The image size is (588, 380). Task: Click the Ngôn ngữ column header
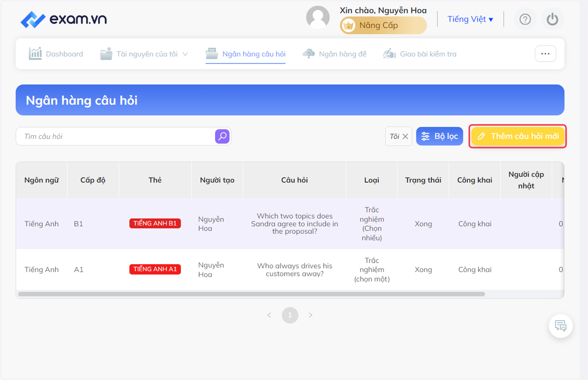[x=42, y=180]
